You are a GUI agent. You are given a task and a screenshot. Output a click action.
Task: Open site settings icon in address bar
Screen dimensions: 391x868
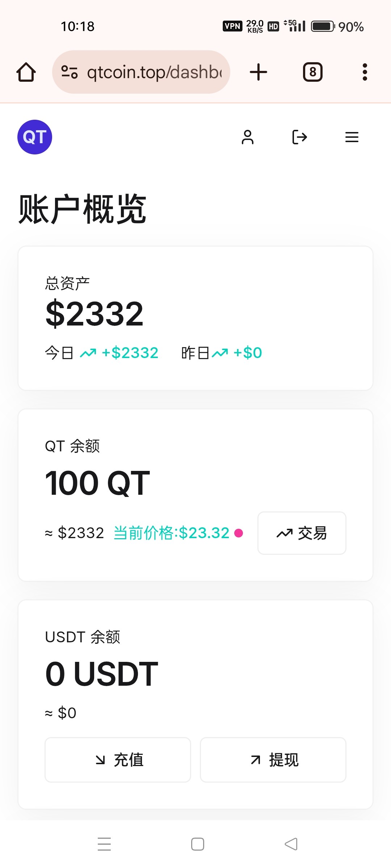point(69,72)
